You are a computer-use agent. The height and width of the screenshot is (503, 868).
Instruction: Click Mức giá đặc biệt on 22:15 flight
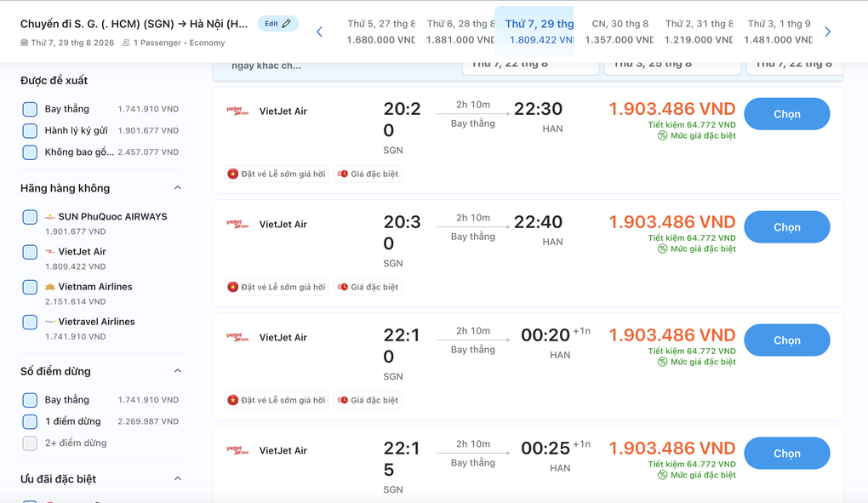pyautogui.click(x=696, y=475)
